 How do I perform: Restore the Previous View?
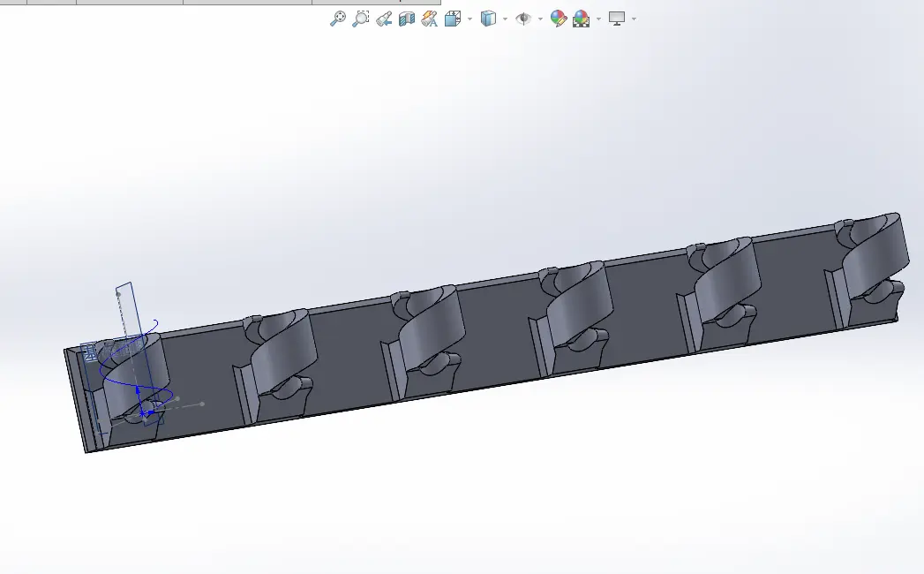coord(384,19)
